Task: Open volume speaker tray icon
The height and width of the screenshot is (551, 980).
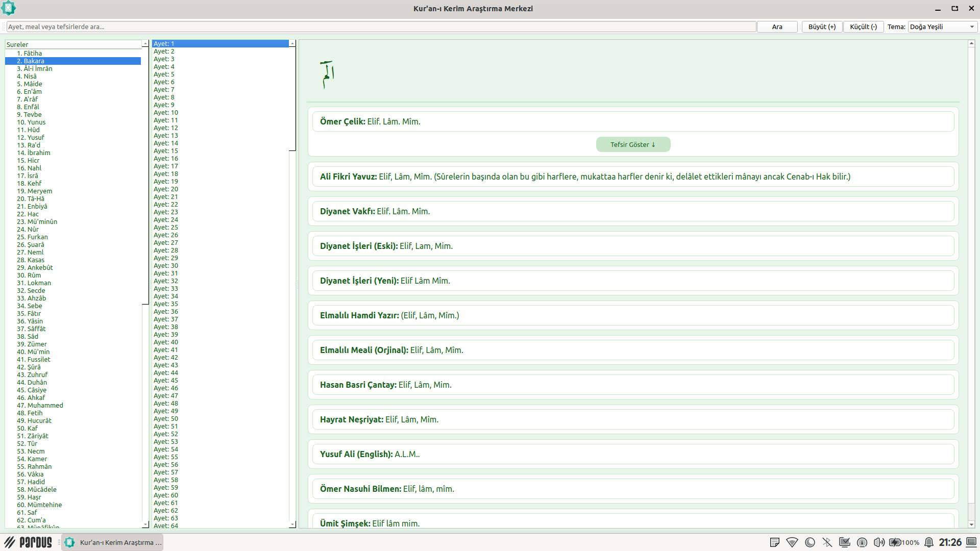Action: pyautogui.click(x=879, y=542)
